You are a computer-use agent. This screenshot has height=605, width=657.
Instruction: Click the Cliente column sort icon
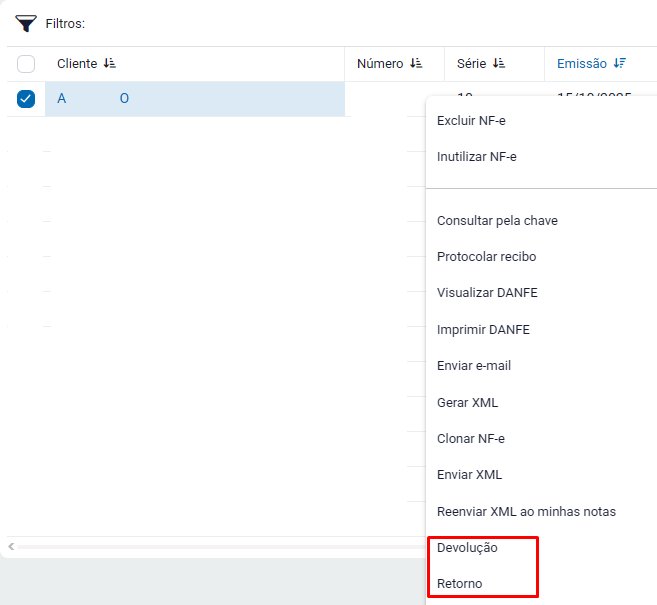[110, 64]
